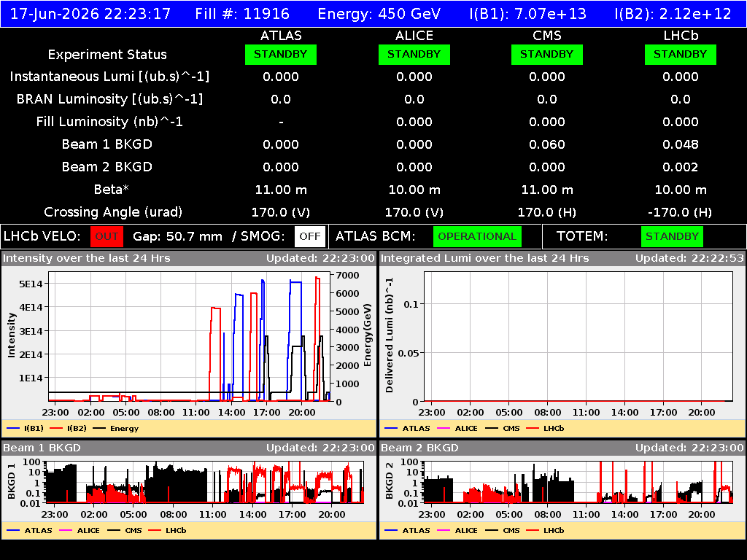Image resolution: width=747 pixels, height=560 pixels.
Task: Click the LHCb column header
Action: (x=681, y=36)
